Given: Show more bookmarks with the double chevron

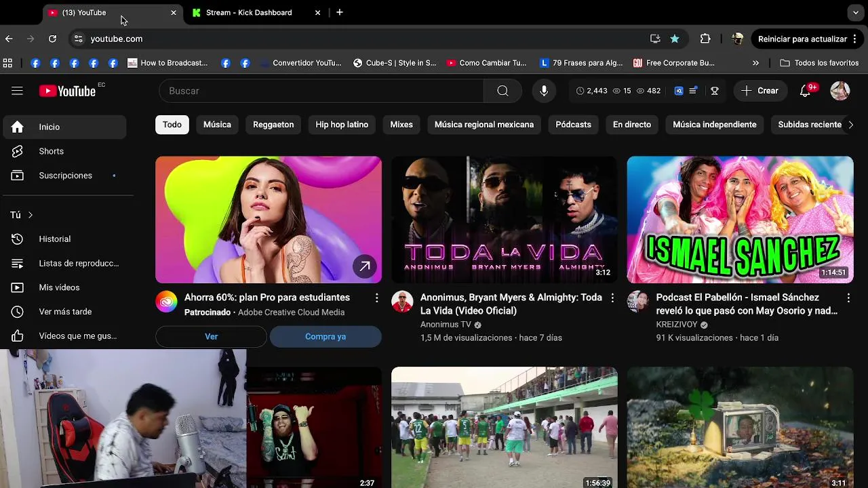Looking at the screenshot, I should point(755,63).
